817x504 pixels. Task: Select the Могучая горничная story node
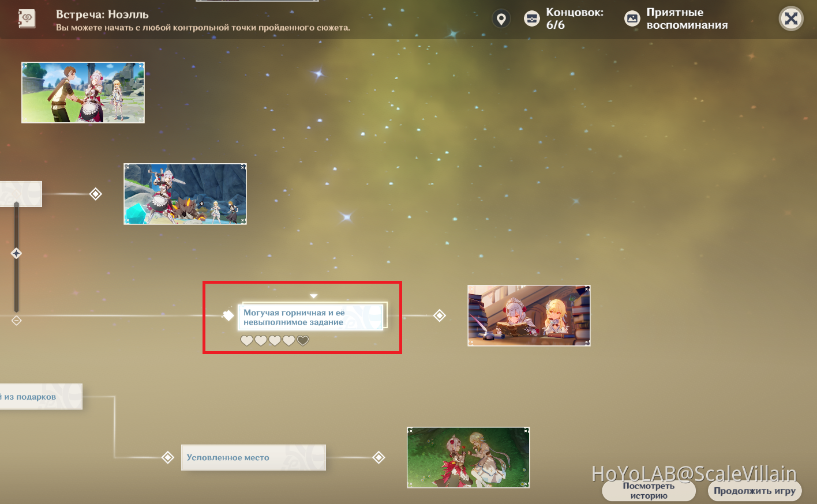pos(311,317)
